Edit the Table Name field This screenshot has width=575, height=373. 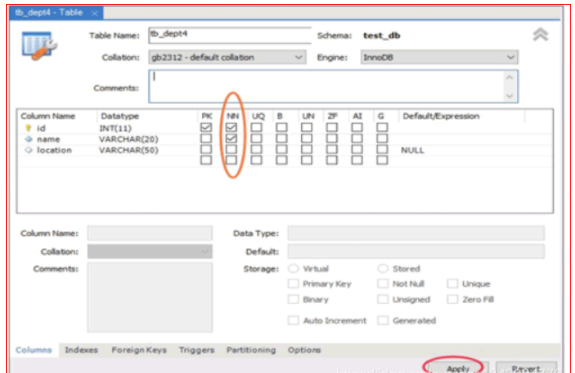pos(230,35)
